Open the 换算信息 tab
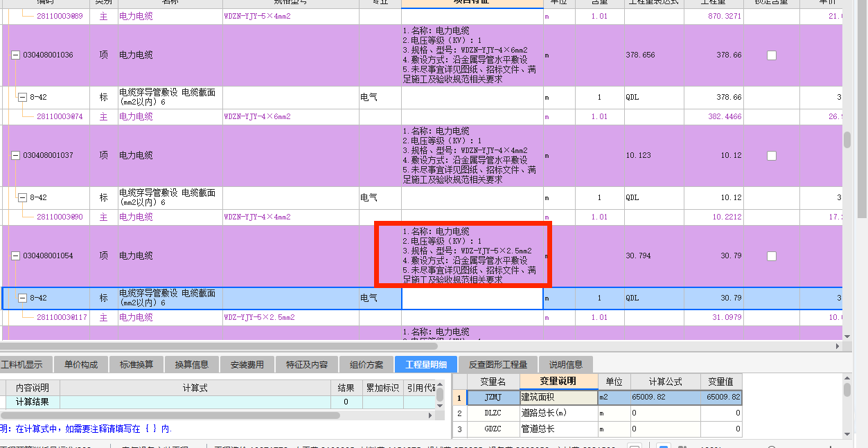The image size is (868, 448). pyautogui.click(x=192, y=364)
